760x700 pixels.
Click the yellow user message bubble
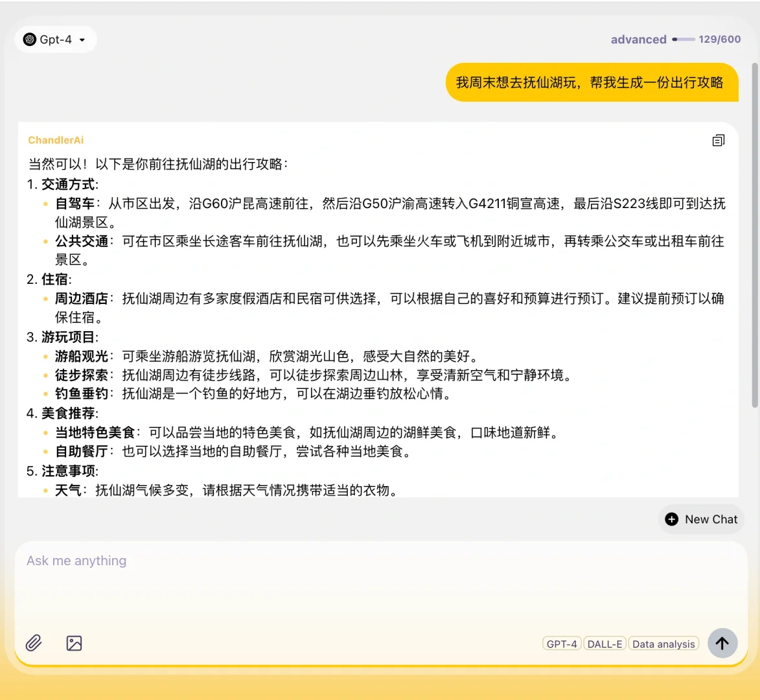point(592,82)
